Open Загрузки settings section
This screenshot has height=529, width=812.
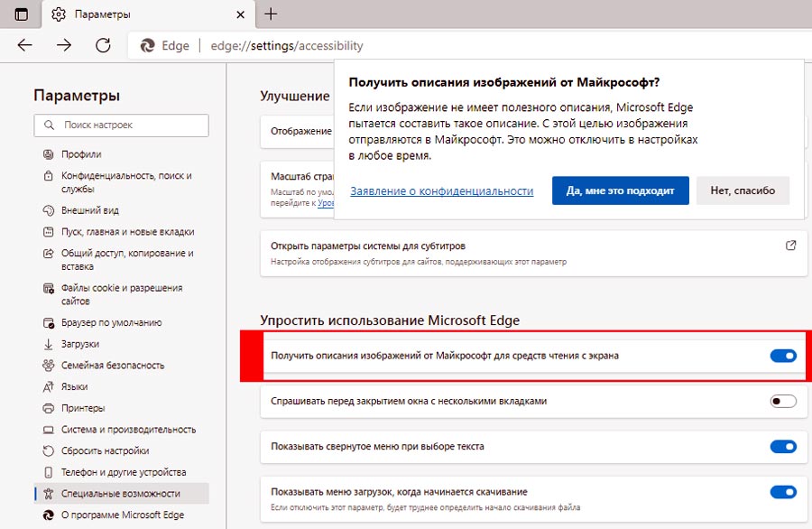(80, 344)
